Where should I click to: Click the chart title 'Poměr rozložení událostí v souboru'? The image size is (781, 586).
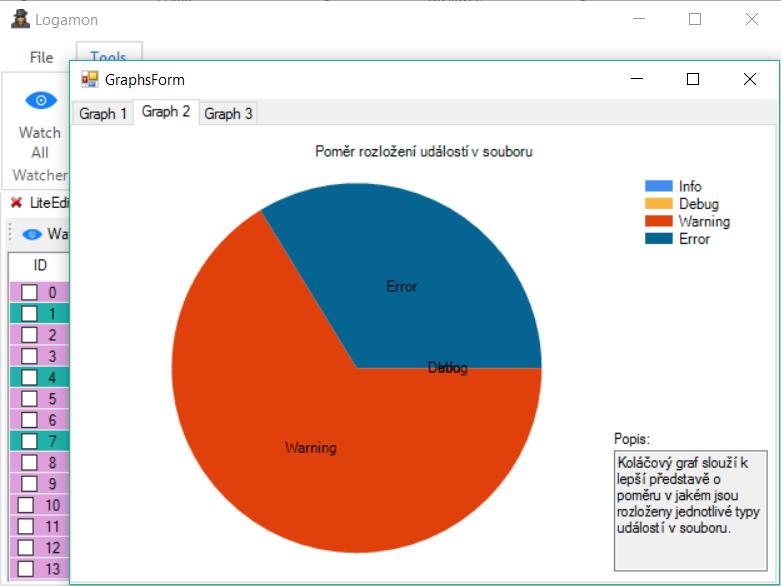coord(424,151)
